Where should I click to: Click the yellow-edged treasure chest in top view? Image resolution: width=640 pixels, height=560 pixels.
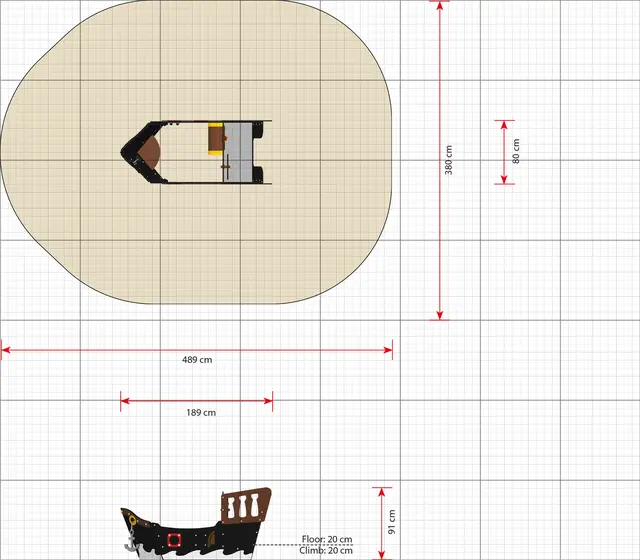coord(215,138)
